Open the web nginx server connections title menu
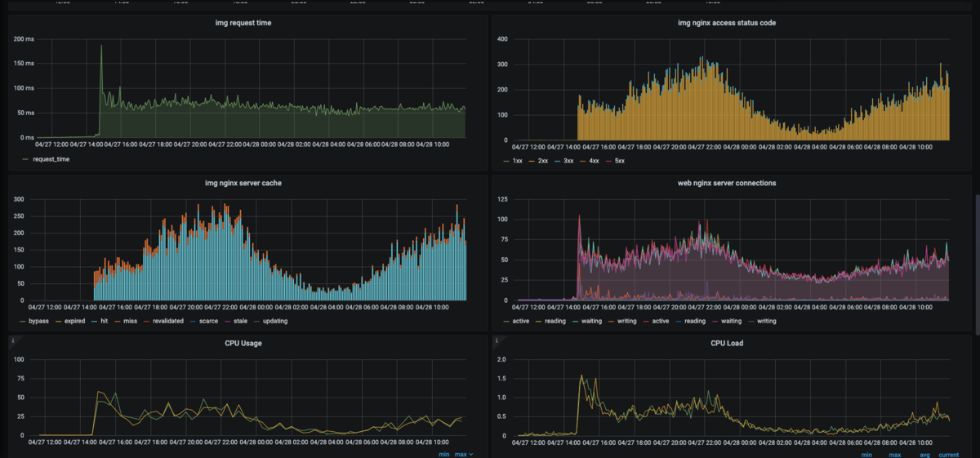This screenshot has height=458, width=980. tap(728, 183)
